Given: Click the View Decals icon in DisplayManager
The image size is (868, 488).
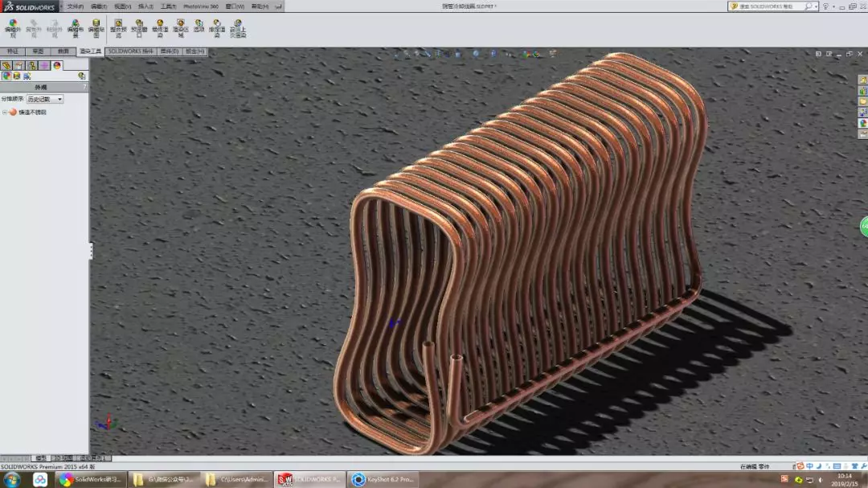Looking at the screenshot, I should tap(17, 76).
